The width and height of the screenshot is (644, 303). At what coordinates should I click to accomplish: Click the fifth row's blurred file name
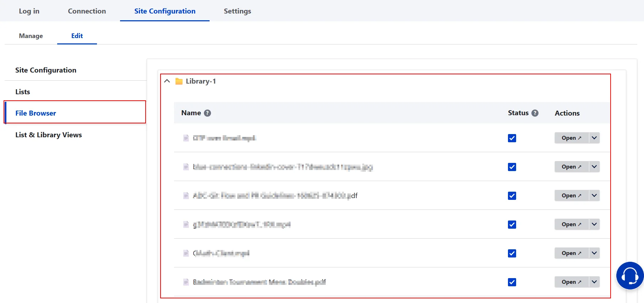tap(221, 253)
